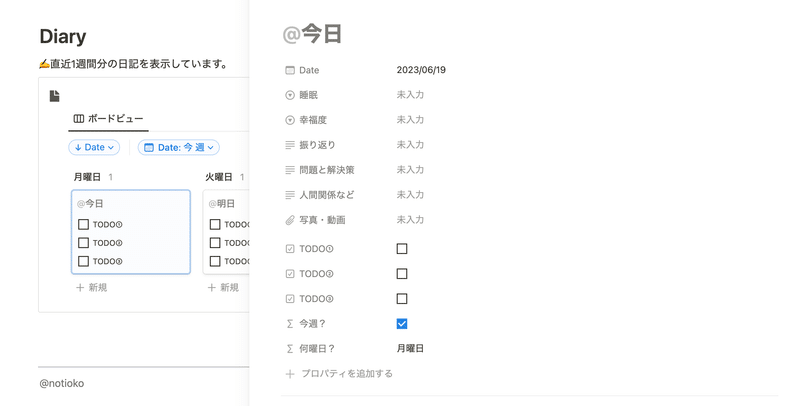Click 振り返り empty value field
The height and width of the screenshot is (406, 800).
point(410,145)
